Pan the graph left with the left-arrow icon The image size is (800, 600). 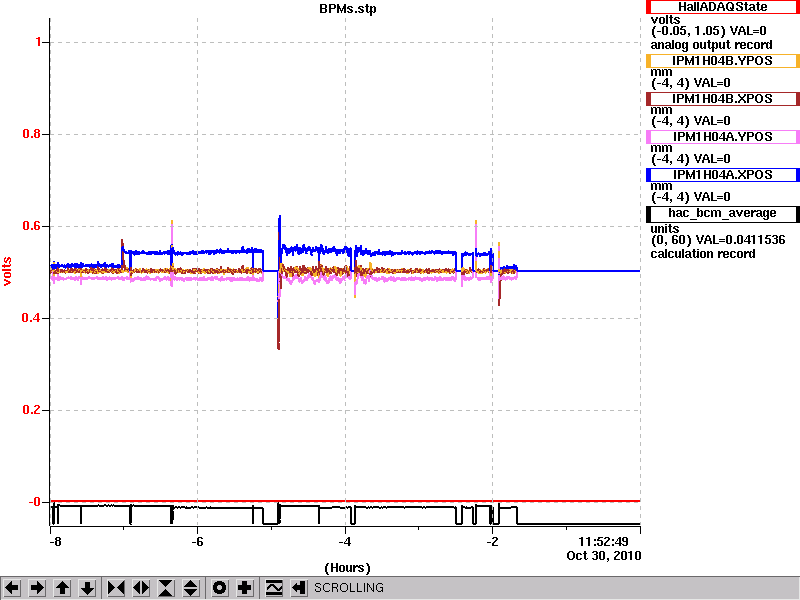coord(12,588)
